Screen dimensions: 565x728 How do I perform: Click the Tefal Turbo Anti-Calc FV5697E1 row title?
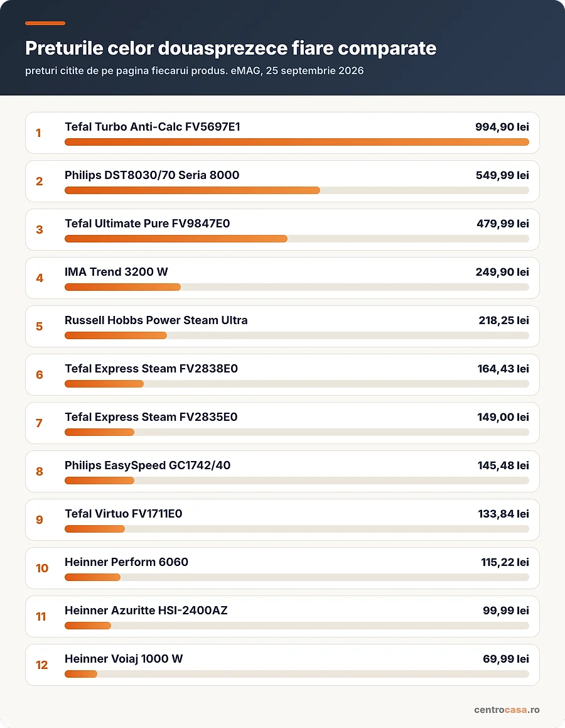tap(152, 127)
